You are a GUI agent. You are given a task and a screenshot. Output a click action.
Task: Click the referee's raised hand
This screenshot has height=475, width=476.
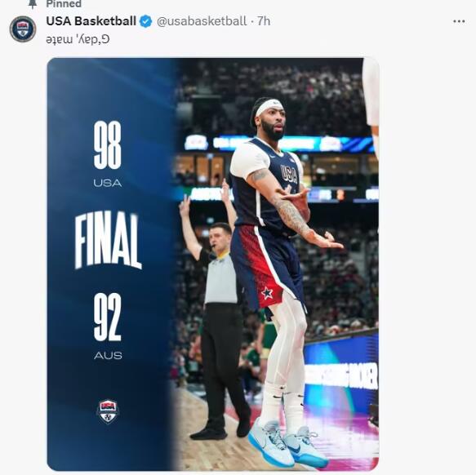(x=185, y=206)
